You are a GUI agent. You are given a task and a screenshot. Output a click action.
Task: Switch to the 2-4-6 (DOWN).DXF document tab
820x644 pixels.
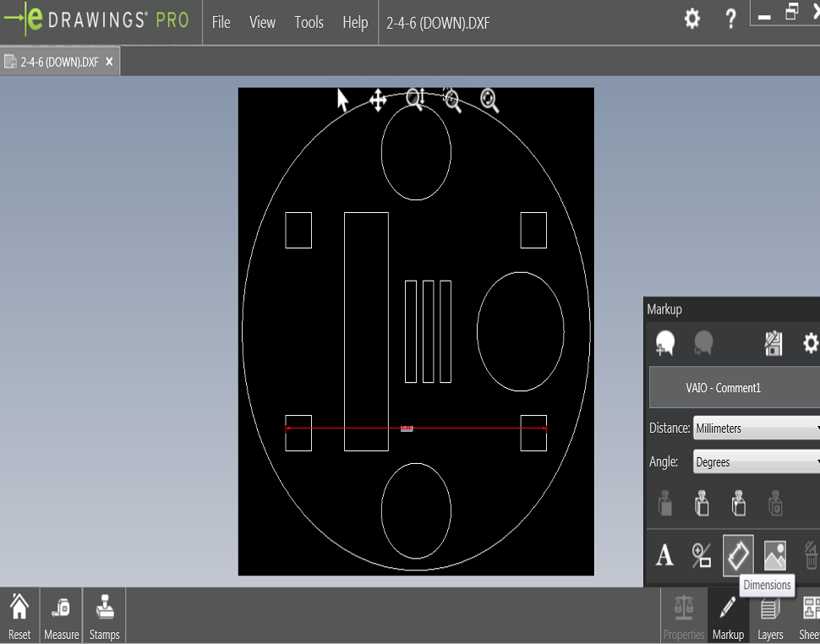(x=59, y=63)
